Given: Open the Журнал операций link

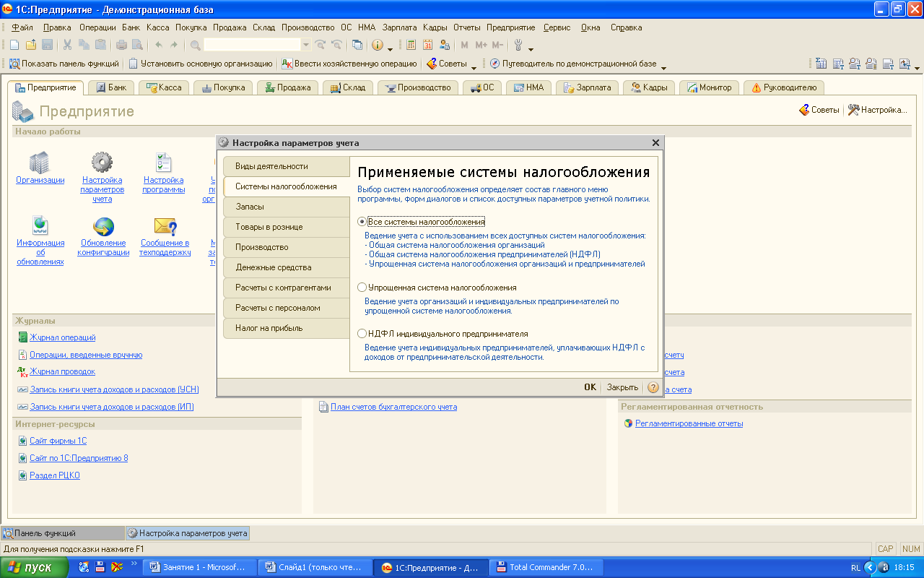Looking at the screenshot, I should (x=62, y=337).
